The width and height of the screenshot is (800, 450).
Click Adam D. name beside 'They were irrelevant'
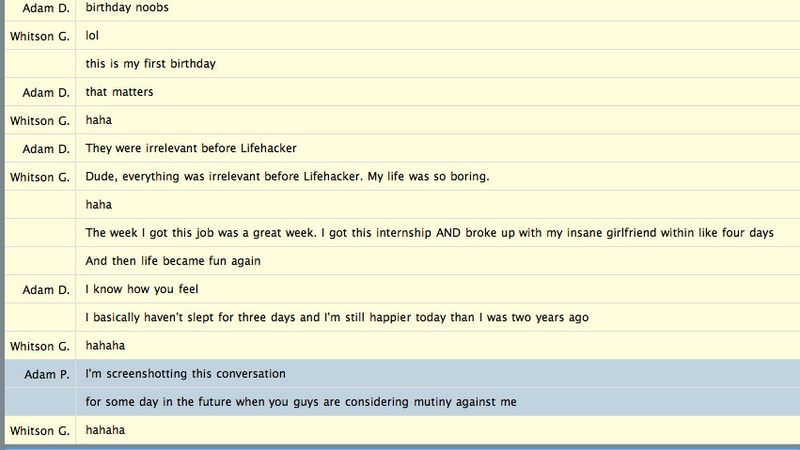tap(46, 149)
